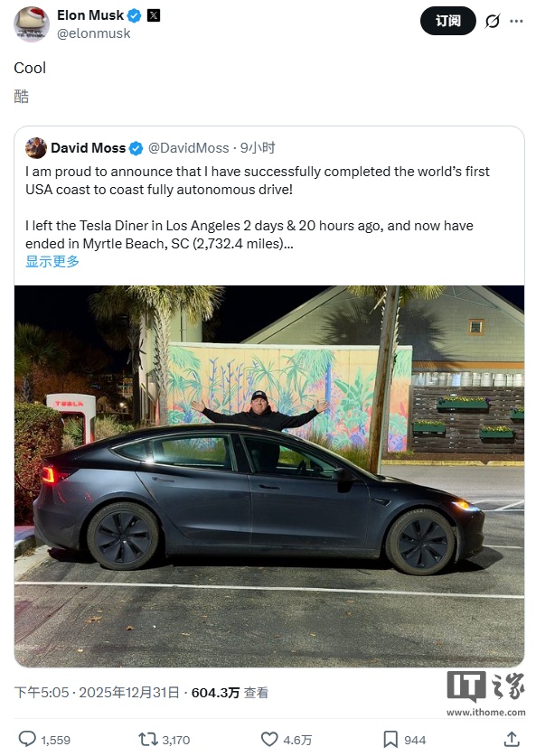The height and width of the screenshot is (756, 536).
Task: Open Elon Musk's profile avatar
Action: [32, 24]
